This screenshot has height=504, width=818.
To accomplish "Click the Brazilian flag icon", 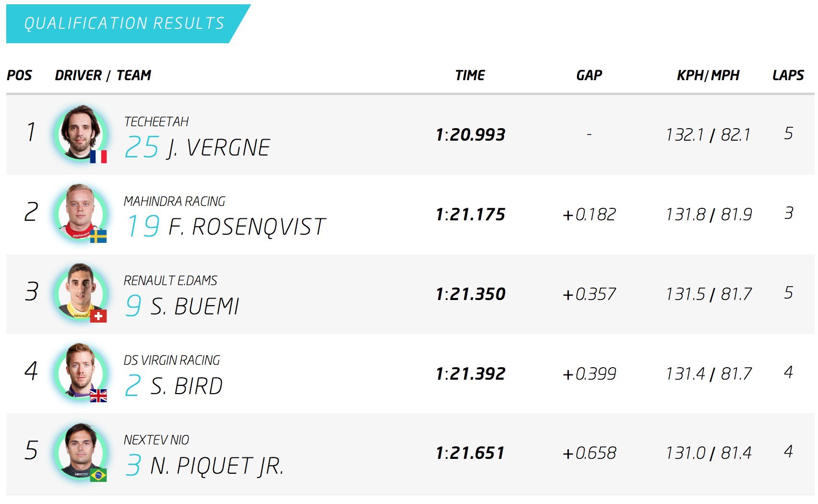I will (98, 475).
